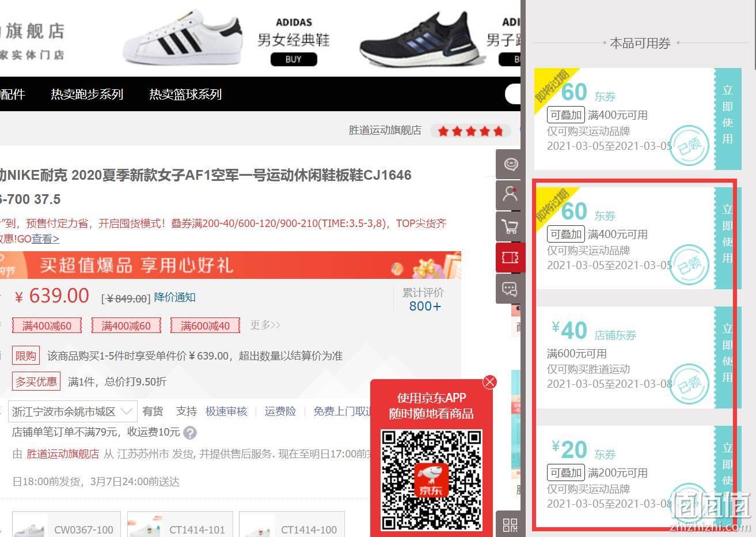Click the 满600减40 coupon tag
The width and height of the screenshot is (756, 537).
205,326
